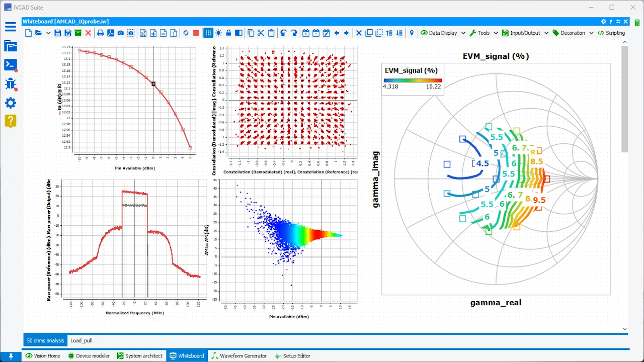Capture a screenshot with the camera tool

pyautogui.click(x=120, y=33)
